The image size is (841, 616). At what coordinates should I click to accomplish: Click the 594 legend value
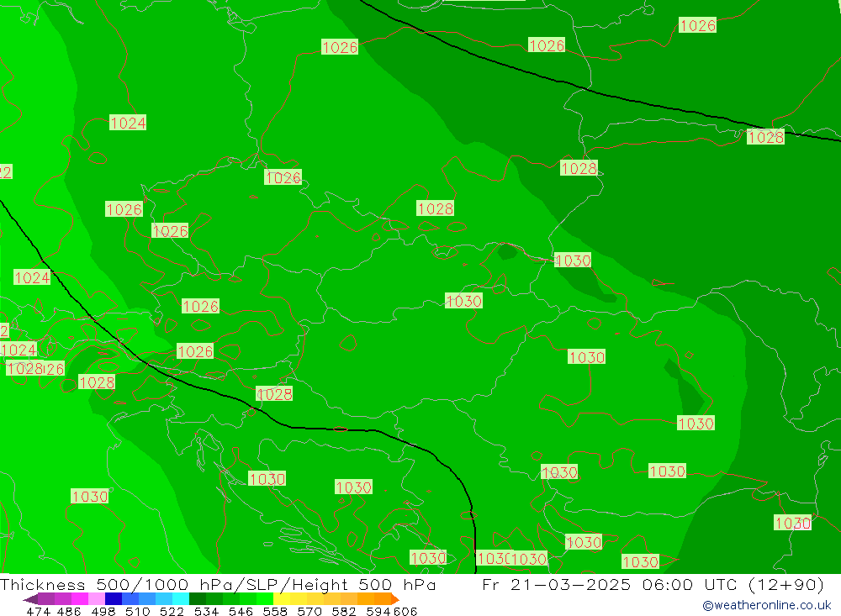point(378,611)
